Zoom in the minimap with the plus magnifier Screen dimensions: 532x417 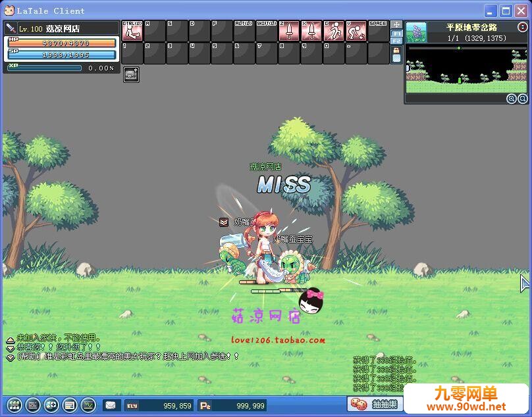512,99
